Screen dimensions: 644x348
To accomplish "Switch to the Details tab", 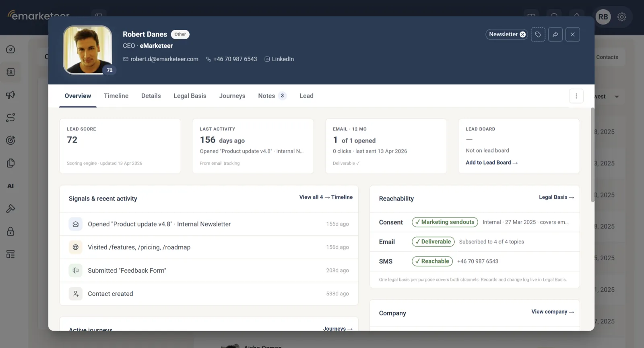I will click(x=151, y=96).
